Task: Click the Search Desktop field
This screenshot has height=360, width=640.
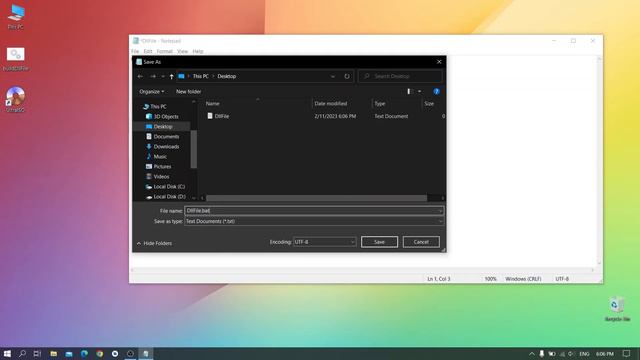Action: [400, 76]
